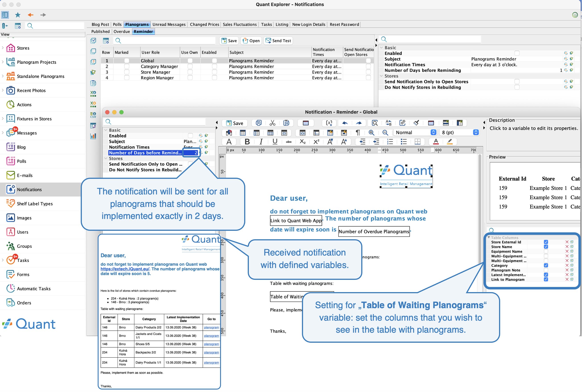Open the 8 (pt) font size dropdown
Image resolution: width=582 pixels, height=392 pixels.
pos(459,132)
